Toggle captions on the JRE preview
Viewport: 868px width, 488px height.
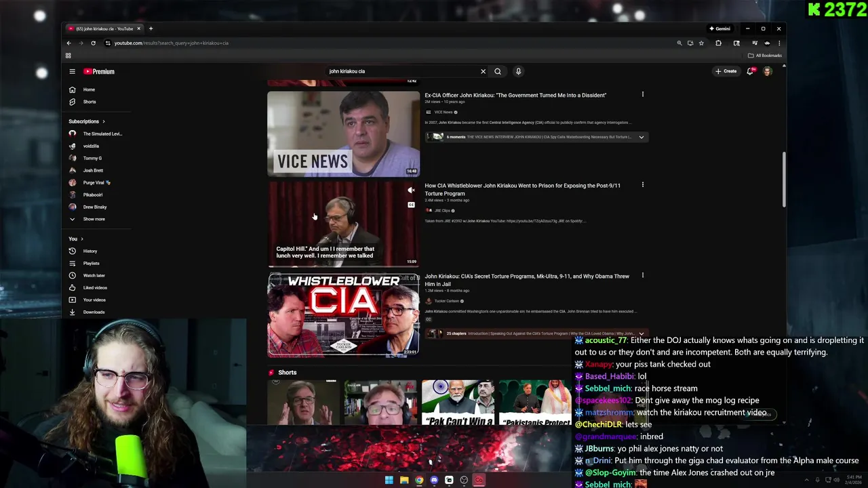pos(411,205)
